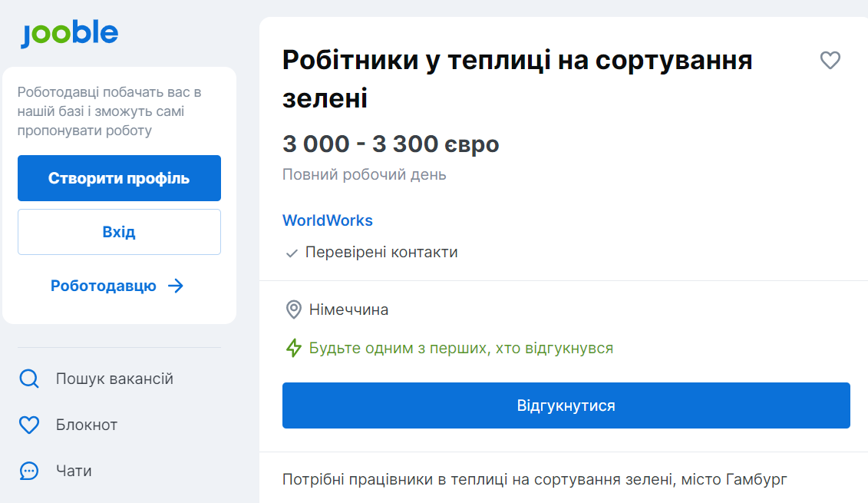
Task: Toggle the favorite heart on the job posting
Action: (x=830, y=60)
